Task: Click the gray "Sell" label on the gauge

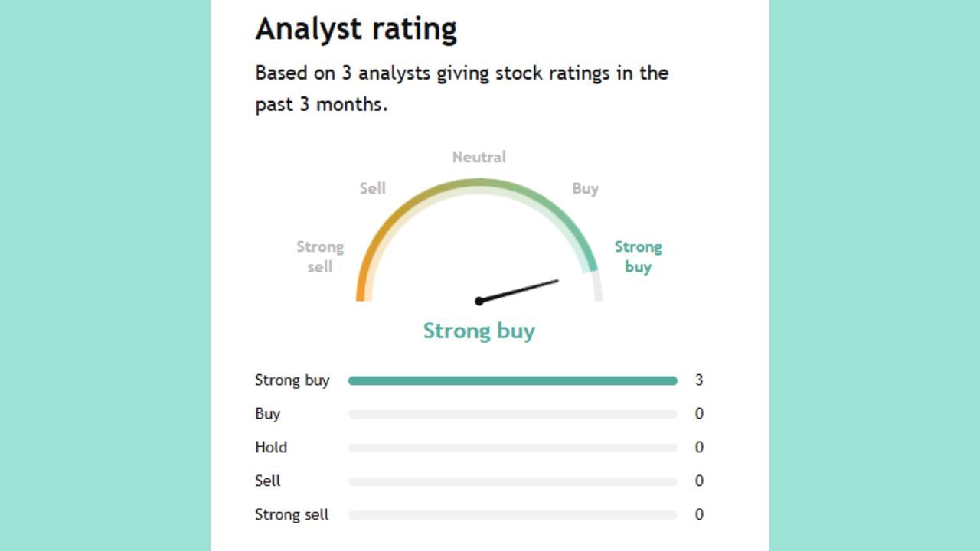Action: [x=373, y=188]
